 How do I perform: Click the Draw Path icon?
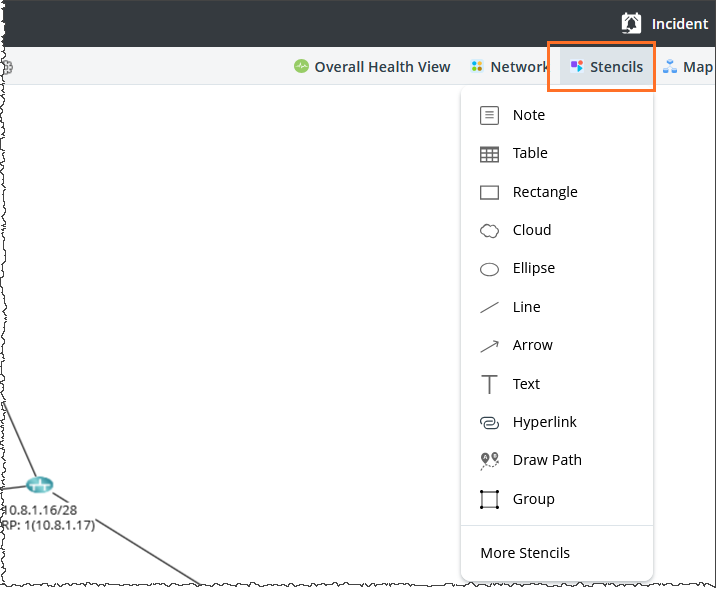click(x=489, y=461)
